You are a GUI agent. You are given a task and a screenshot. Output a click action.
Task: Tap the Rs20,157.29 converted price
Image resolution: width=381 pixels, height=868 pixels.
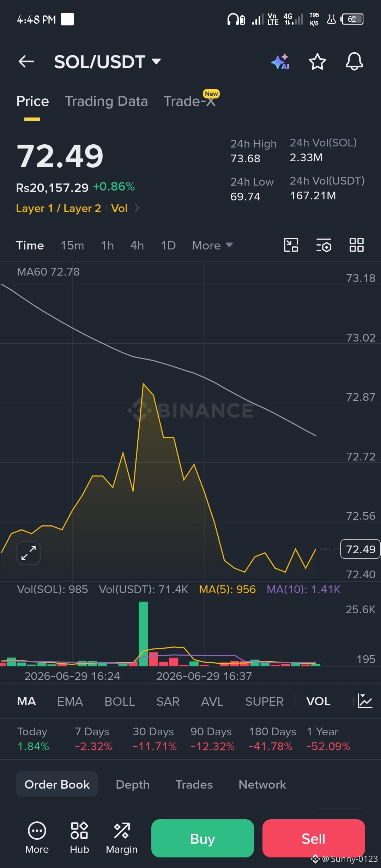coord(52,188)
